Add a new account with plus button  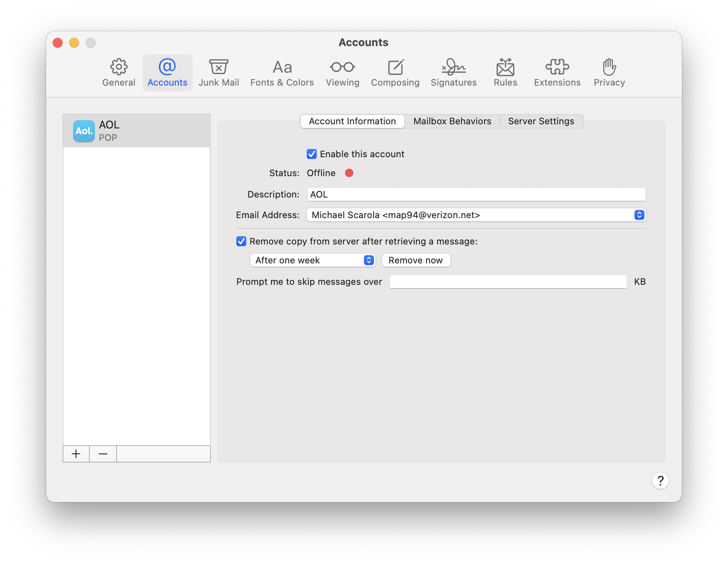76,454
